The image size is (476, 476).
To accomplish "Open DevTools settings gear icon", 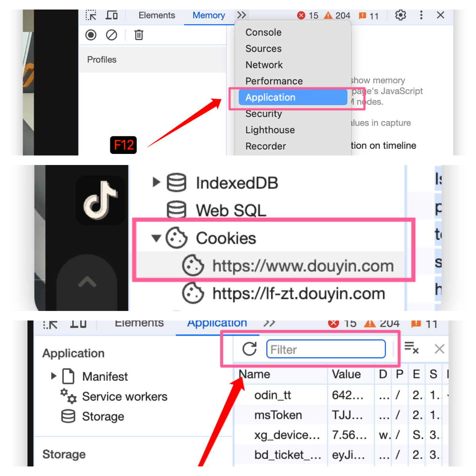I will point(400,15).
